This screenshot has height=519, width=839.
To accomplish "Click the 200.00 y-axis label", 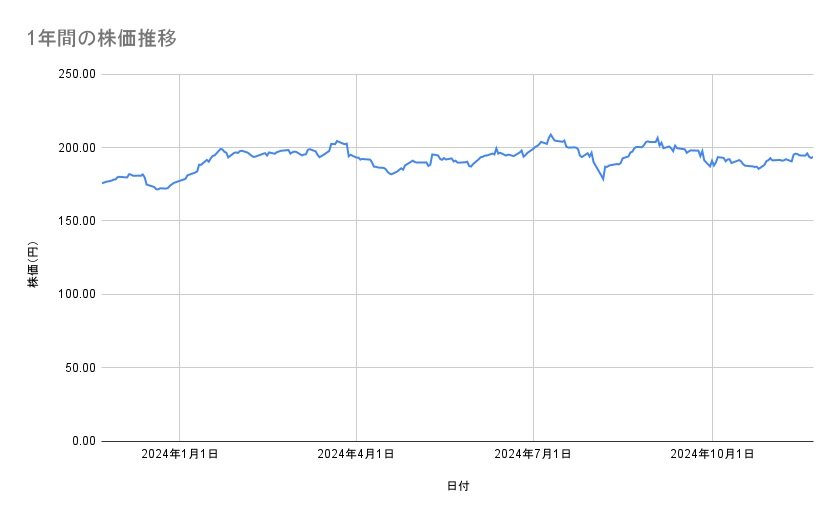I will coord(76,148).
